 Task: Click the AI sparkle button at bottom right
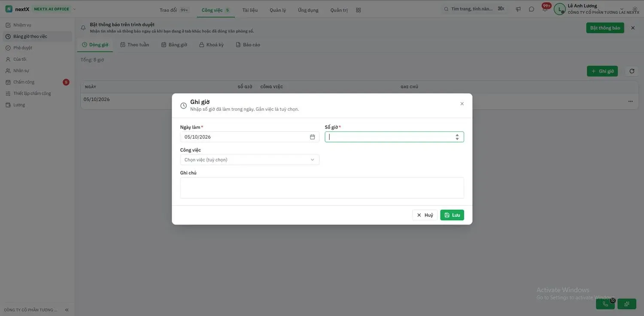(627, 304)
